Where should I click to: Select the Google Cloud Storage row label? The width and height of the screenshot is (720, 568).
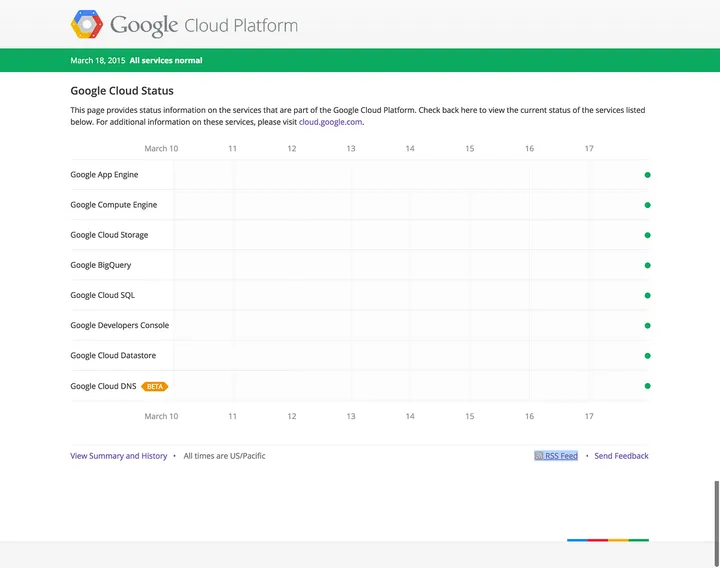coord(109,235)
